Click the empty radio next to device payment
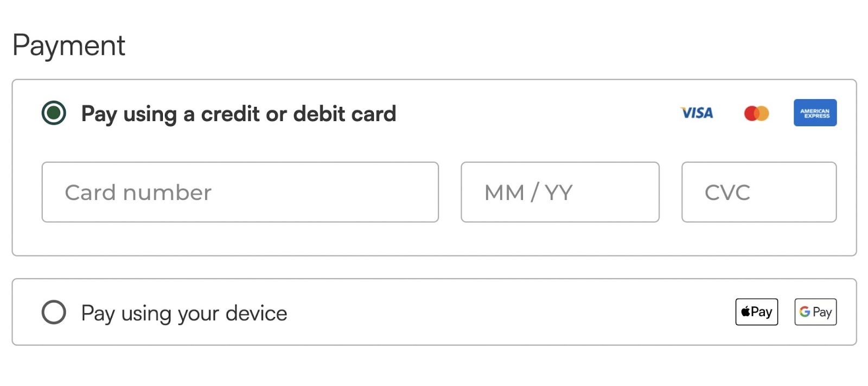The height and width of the screenshot is (386, 868). tap(53, 312)
